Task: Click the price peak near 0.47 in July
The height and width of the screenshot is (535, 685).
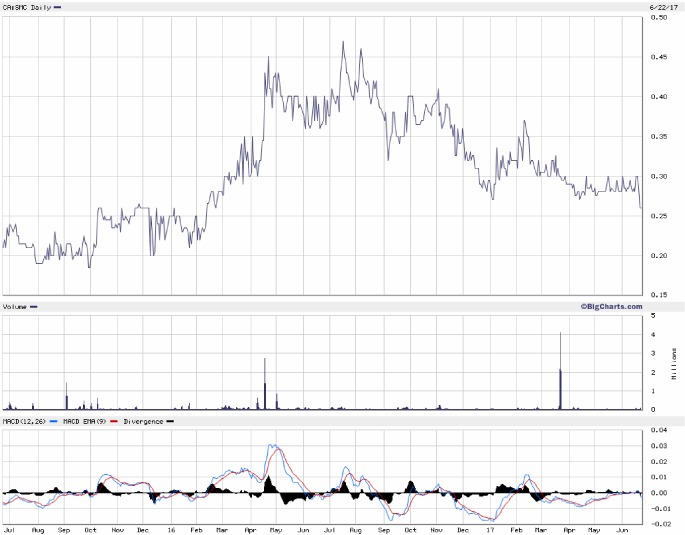Action: point(343,43)
